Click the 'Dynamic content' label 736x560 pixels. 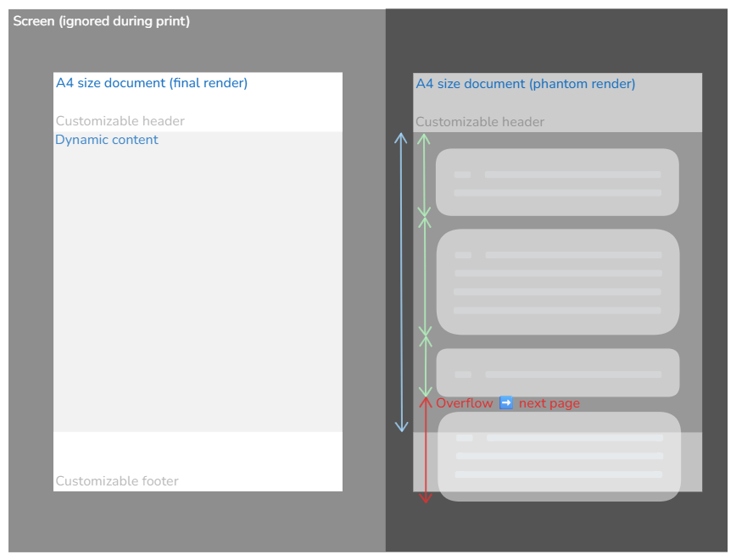(x=107, y=139)
